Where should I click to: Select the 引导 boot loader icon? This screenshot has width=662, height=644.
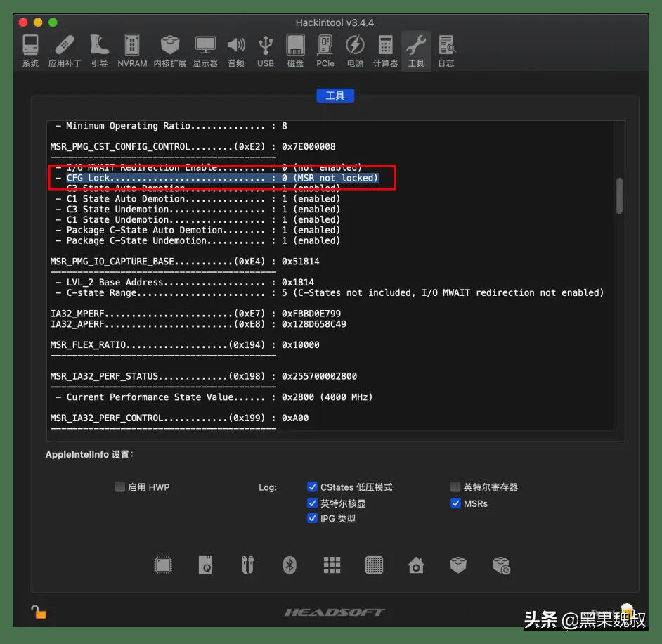coord(99,51)
